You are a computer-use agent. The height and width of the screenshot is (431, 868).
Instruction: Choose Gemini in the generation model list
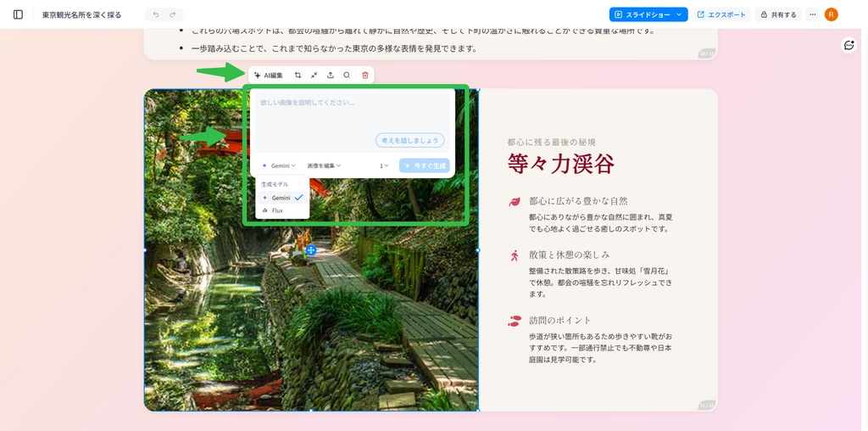click(281, 198)
